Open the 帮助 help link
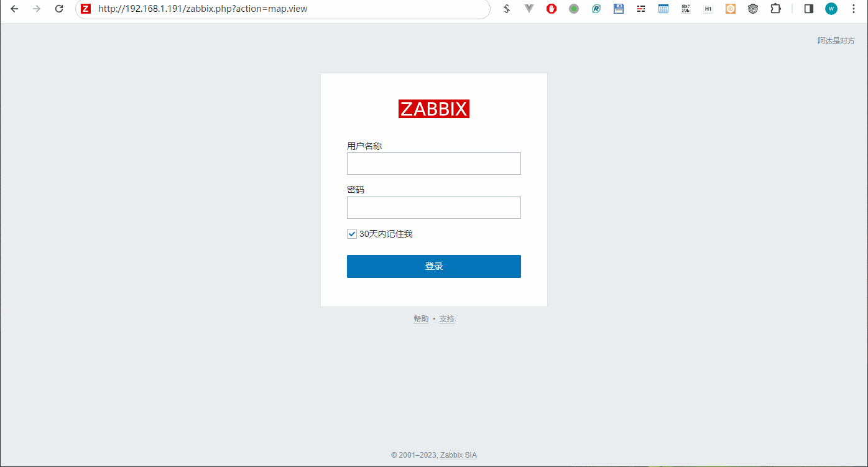The height and width of the screenshot is (467, 868). point(421,319)
